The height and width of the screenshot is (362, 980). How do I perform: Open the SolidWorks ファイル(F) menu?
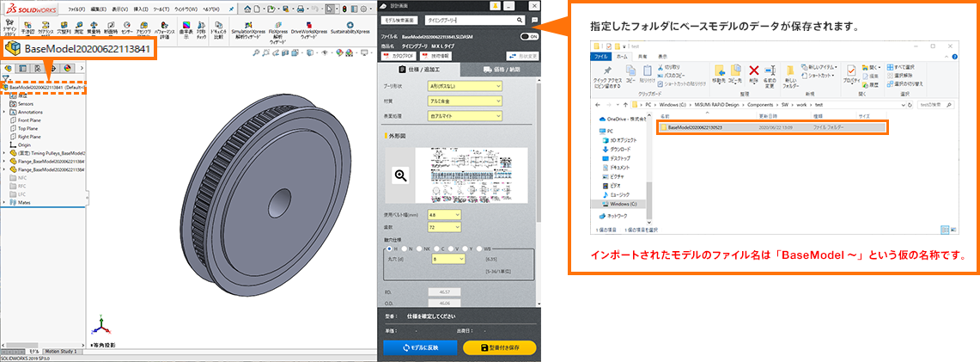76,9
